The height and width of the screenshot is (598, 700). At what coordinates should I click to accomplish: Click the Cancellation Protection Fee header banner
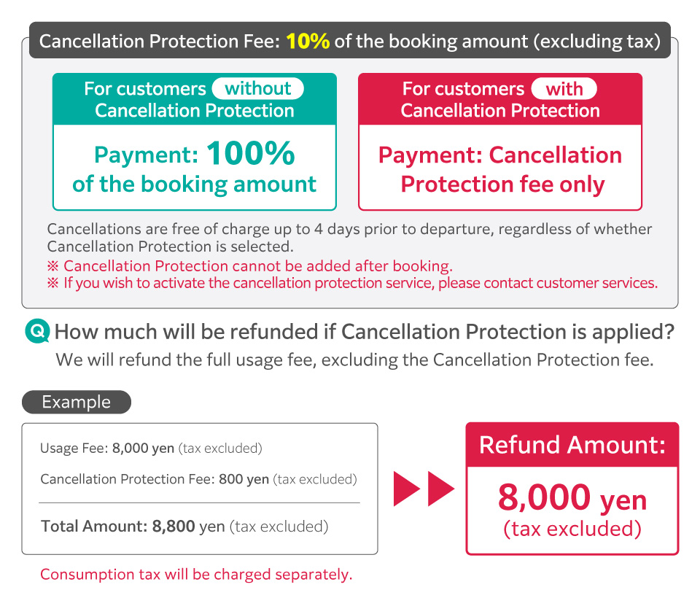pyautogui.click(x=349, y=41)
